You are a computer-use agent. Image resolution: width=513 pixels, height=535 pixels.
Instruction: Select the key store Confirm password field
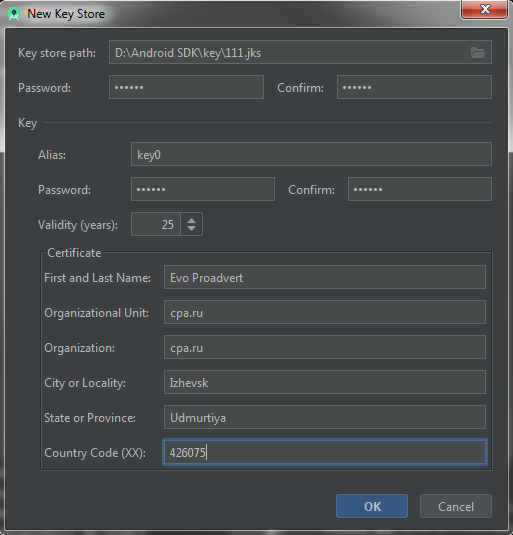pyautogui.click(x=414, y=87)
